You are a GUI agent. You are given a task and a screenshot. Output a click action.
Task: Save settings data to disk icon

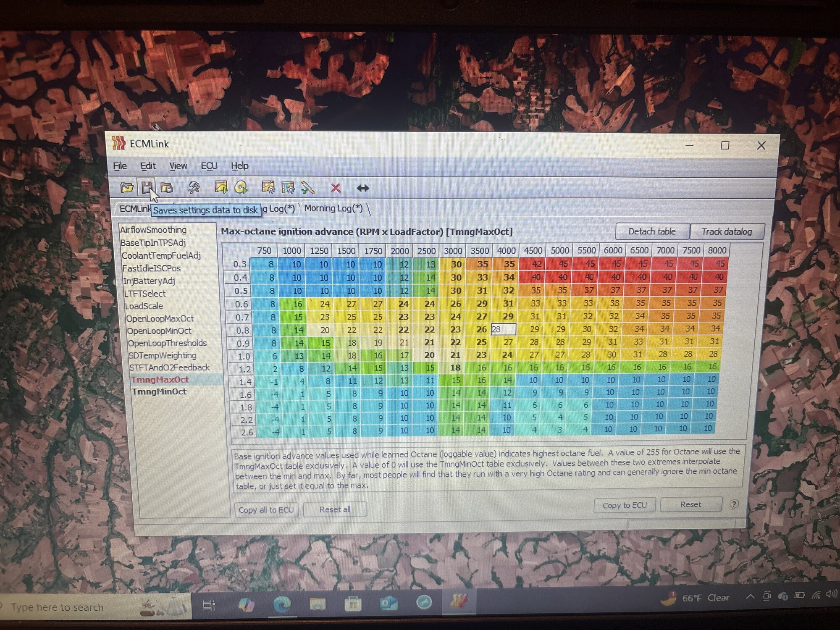point(147,187)
